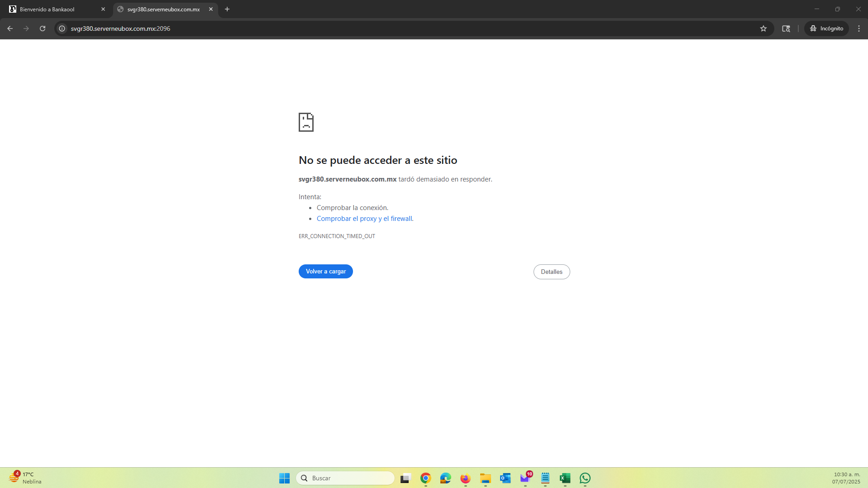Image resolution: width=868 pixels, height=488 pixels.
Task: Click the Volver a cargar button
Action: tap(325, 271)
